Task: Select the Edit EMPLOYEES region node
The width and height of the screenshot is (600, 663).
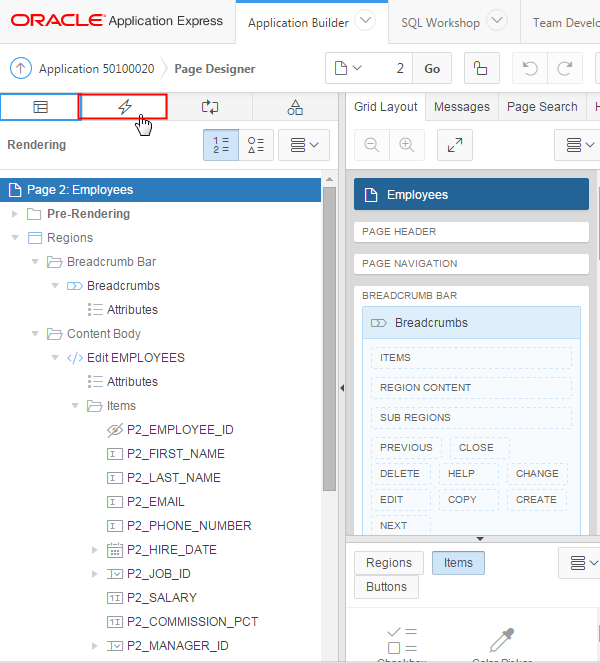Action: coord(135,358)
